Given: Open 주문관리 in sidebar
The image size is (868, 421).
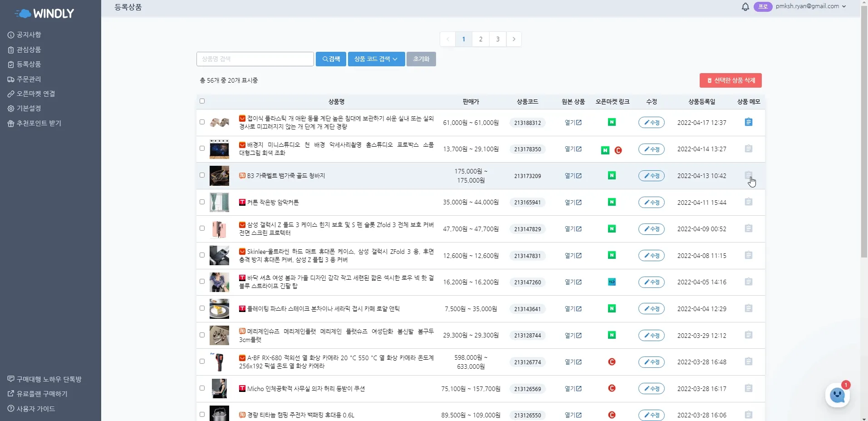Looking at the screenshot, I should 25,79.
